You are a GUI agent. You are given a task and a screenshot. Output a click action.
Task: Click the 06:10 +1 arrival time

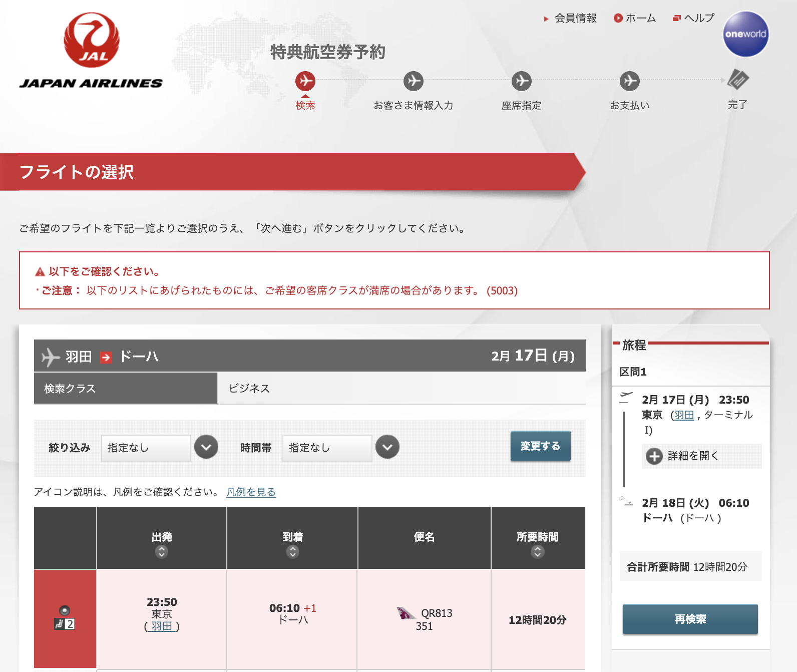click(x=293, y=608)
